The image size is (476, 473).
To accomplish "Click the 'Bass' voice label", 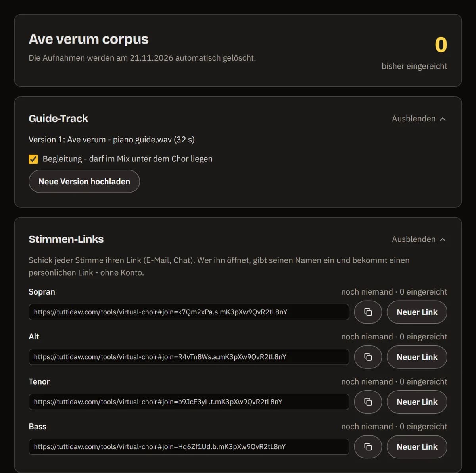I will tap(37, 427).
